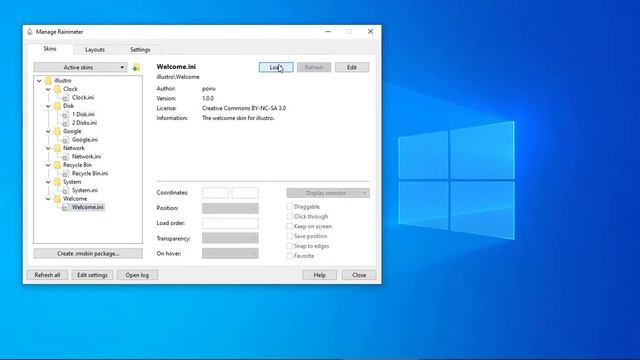The width and height of the screenshot is (640, 360).
Task: Collapse the Network folder expander
Action: [48, 148]
